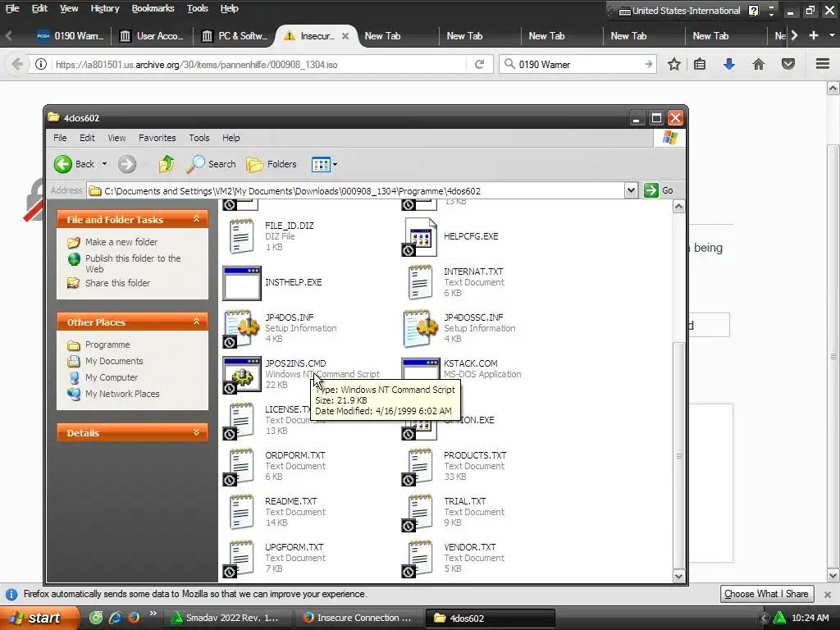Open the Pocket icon in Firefox
This screenshot has width=840, height=630.
(788, 64)
